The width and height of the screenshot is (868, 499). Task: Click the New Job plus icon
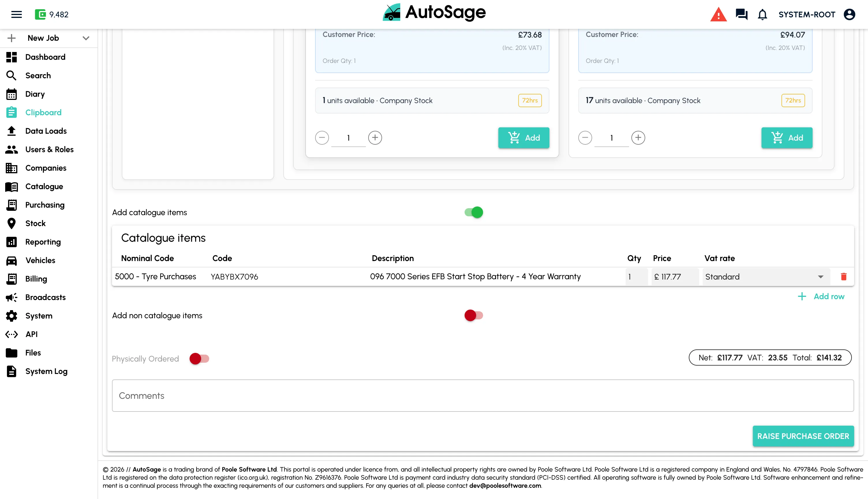(11, 38)
